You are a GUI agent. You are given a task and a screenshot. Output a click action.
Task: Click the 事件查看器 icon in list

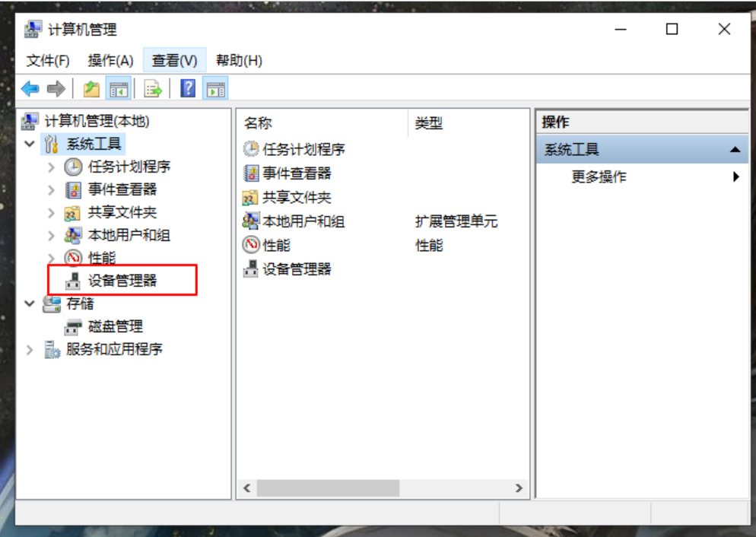[251, 173]
